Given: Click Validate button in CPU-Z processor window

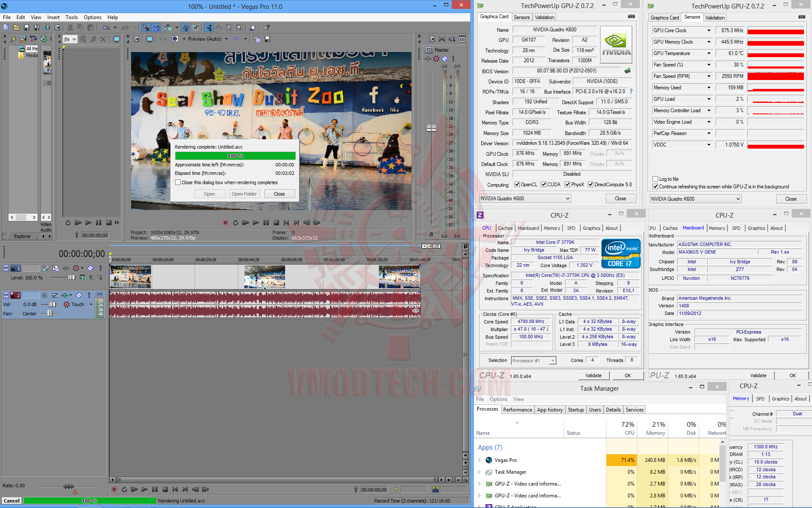Looking at the screenshot, I should (x=593, y=375).
